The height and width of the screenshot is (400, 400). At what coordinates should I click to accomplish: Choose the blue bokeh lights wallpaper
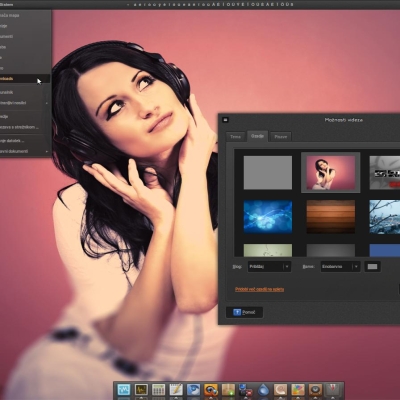(268, 217)
